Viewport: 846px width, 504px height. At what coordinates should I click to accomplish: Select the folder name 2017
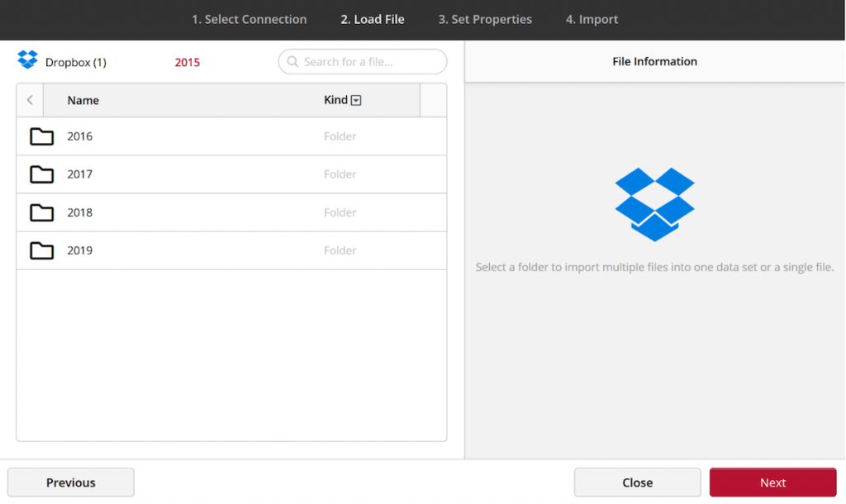pos(80,174)
